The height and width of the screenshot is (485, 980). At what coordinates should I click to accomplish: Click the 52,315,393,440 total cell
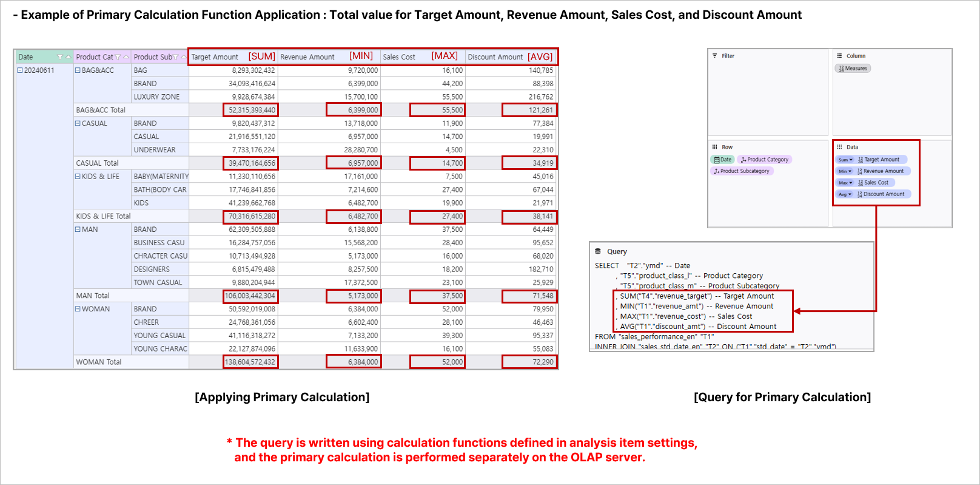250,110
